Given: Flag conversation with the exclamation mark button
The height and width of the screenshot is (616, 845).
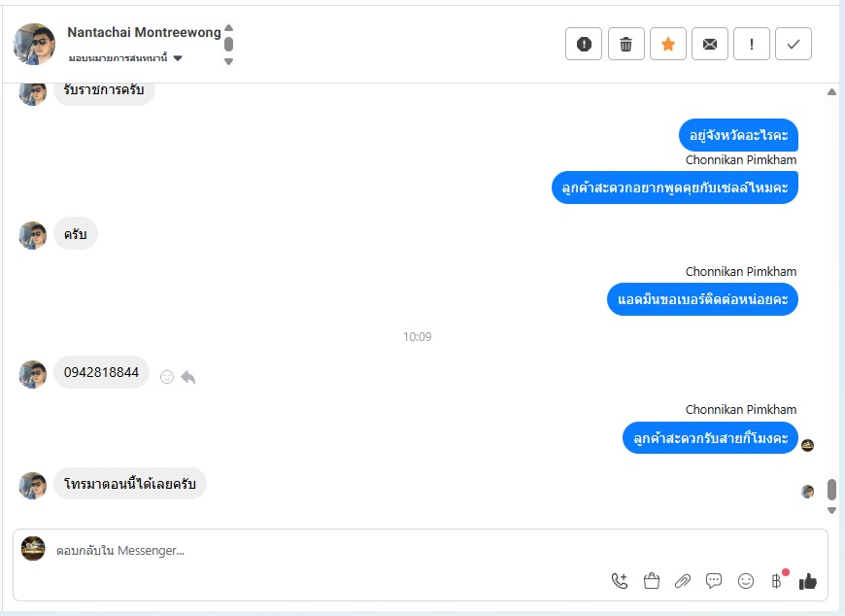Looking at the screenshot, I should click(752, 44).
